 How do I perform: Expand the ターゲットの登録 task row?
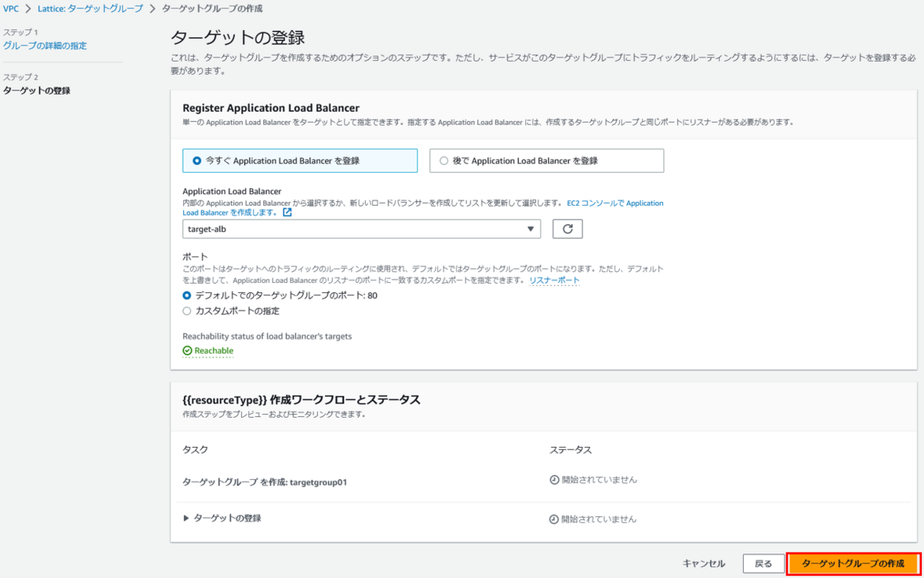186,518
